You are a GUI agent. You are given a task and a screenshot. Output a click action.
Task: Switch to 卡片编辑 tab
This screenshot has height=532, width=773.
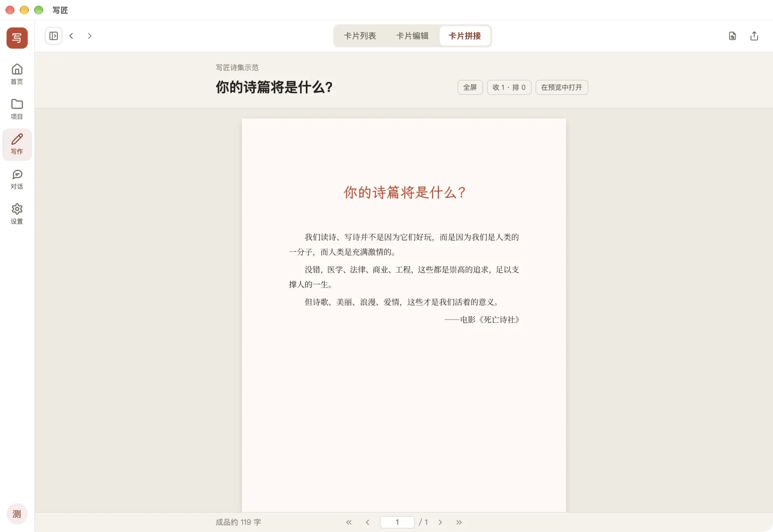click(412, 36)
